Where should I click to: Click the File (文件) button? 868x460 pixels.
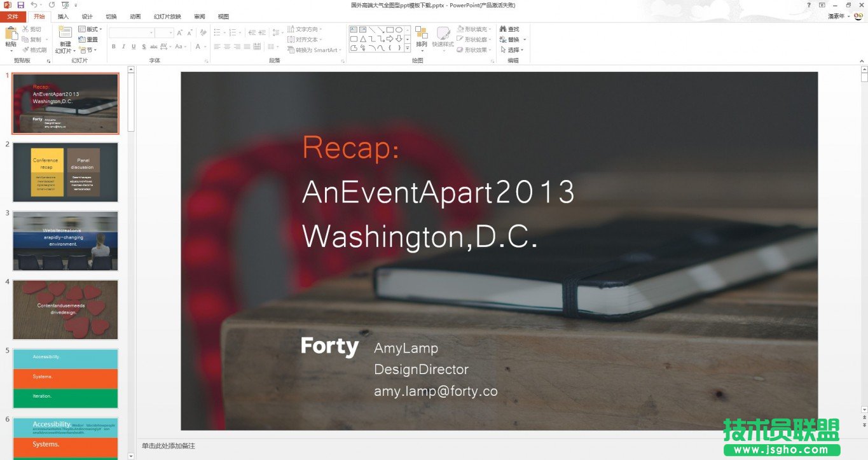pos(13,17)
